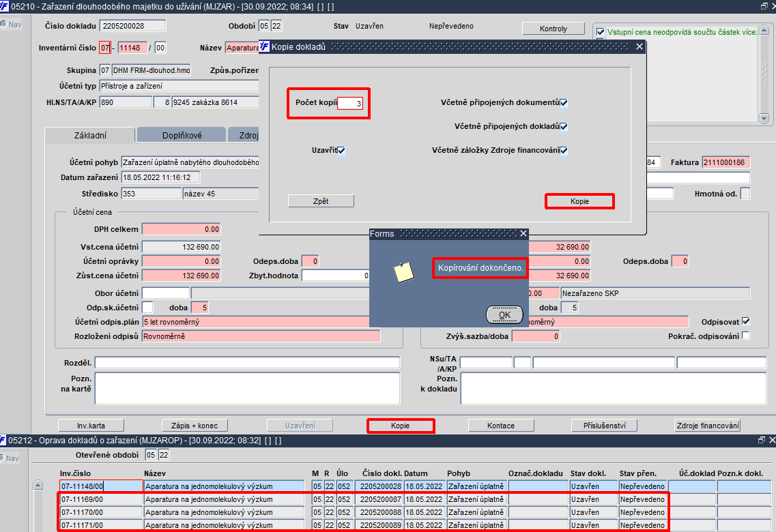The height and width of the screenshot is (532, 776).
Task: Toggle Včetně záložky Zdroje financování checkbox
Action: coord(564,150)
